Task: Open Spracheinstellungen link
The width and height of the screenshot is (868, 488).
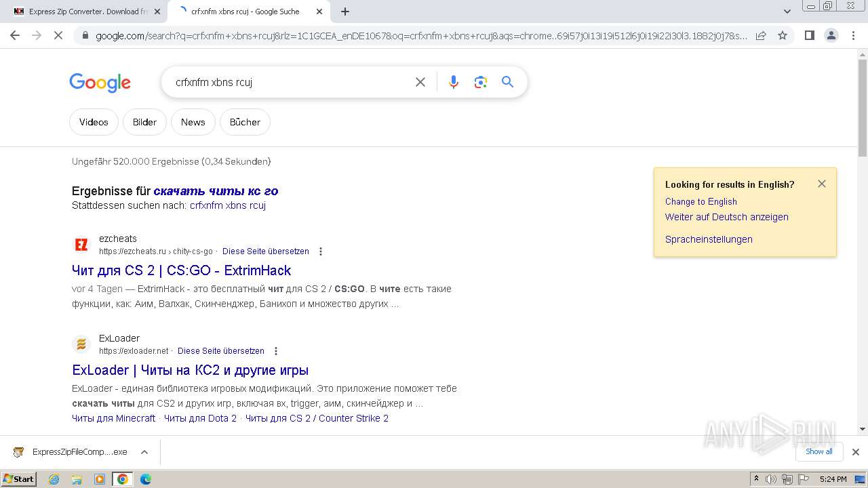Action: pos(709,239)
